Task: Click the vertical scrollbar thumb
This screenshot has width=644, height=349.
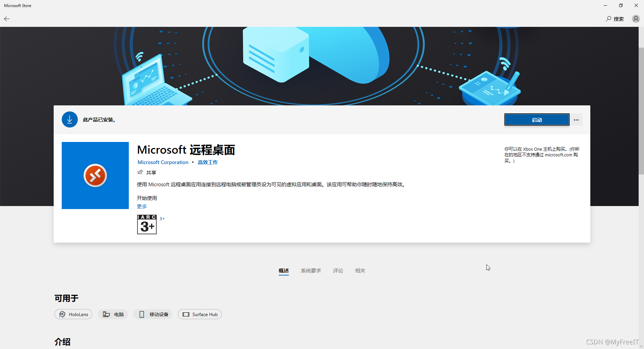Action: click(x=641, y=111)
